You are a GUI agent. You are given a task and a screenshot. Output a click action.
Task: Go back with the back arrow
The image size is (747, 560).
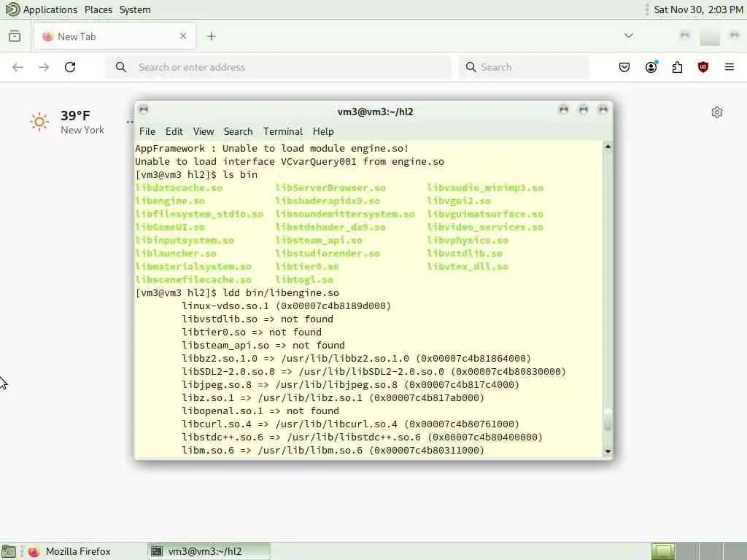(x=18, y=67)
